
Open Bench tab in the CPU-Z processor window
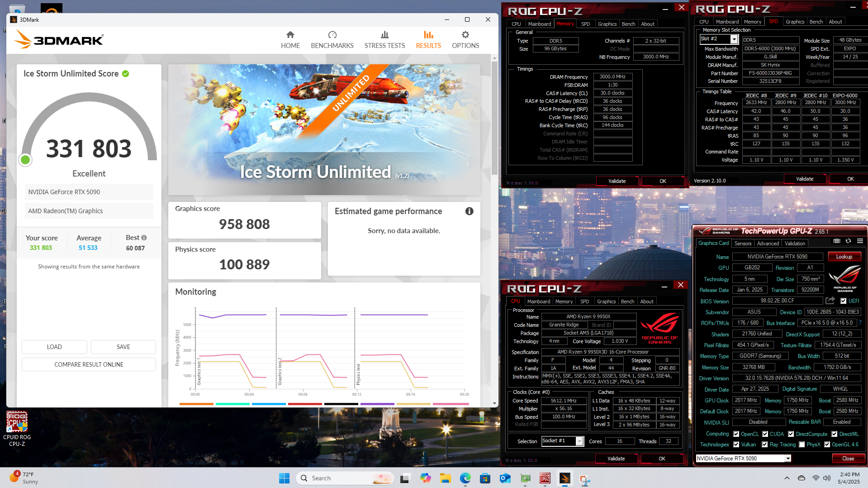pos(627,301)
